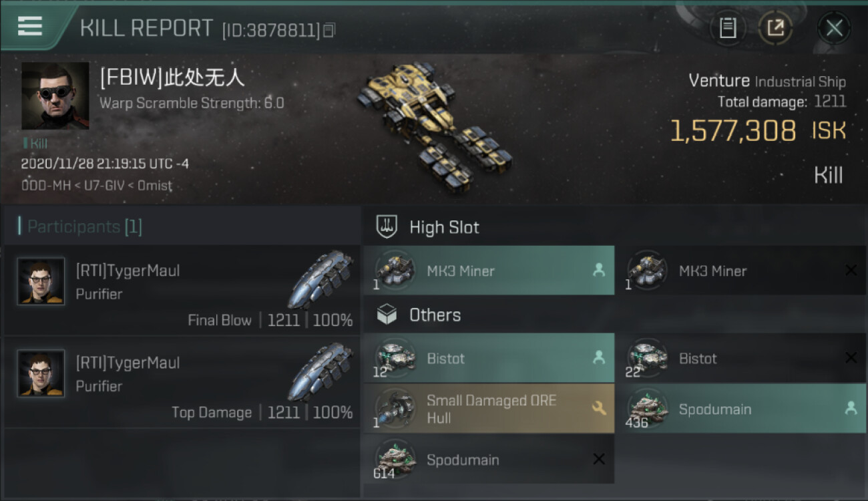Select the dropped MK3 Miner item

(489, 271)
